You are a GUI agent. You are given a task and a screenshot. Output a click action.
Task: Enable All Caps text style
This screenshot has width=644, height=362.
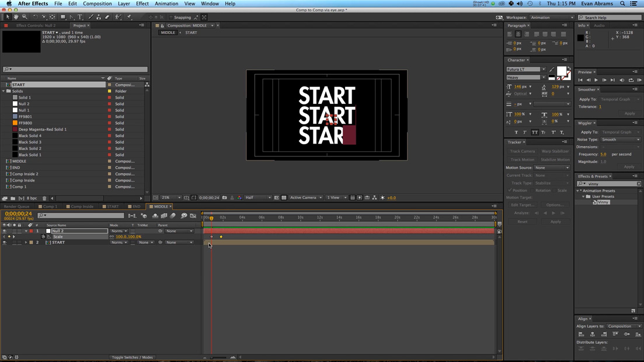[x=534, y=133]
